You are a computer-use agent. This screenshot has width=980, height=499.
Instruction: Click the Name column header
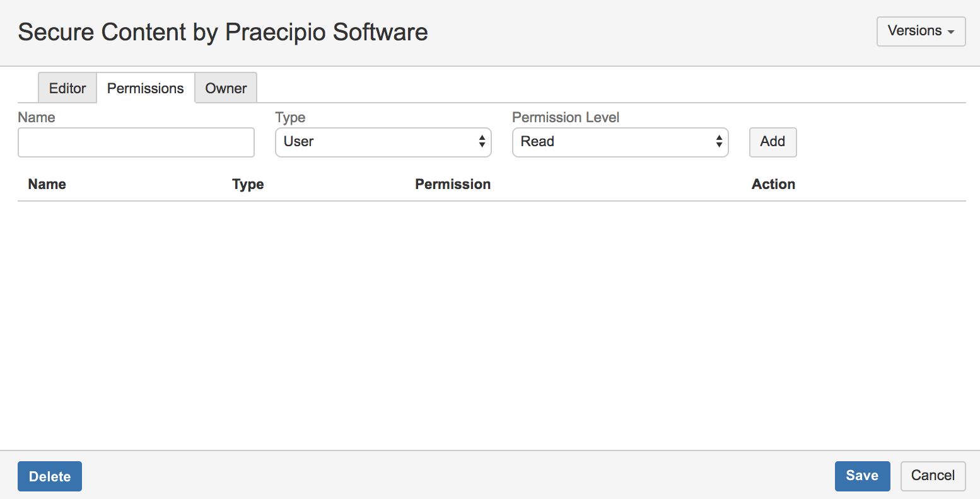(x=47, y=185)
